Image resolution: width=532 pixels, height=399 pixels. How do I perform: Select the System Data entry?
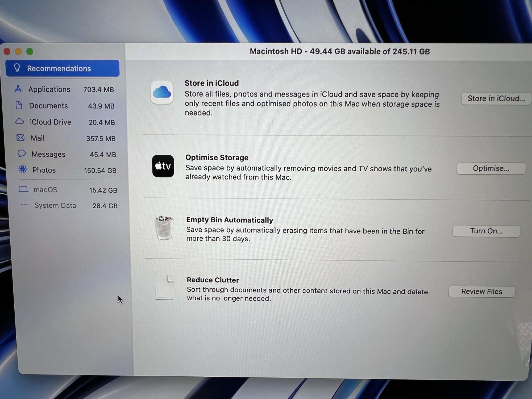pos(55,206)
